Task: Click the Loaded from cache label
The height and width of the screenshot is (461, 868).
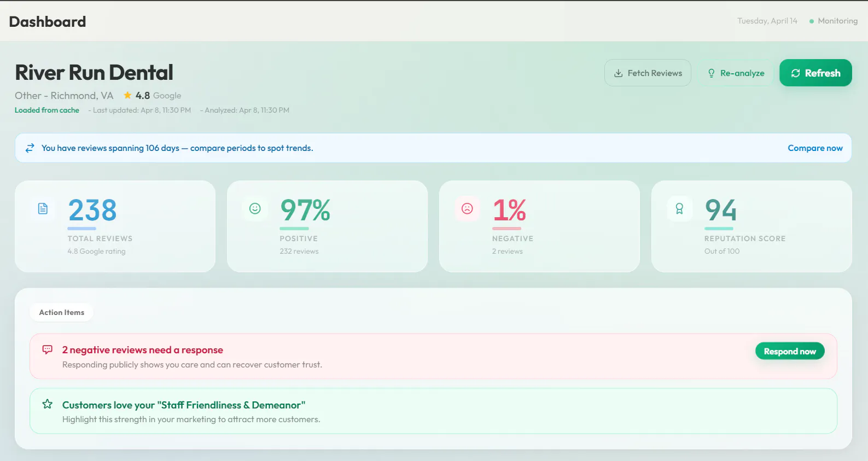Action: pyautogui.click(x=47, y=110)
